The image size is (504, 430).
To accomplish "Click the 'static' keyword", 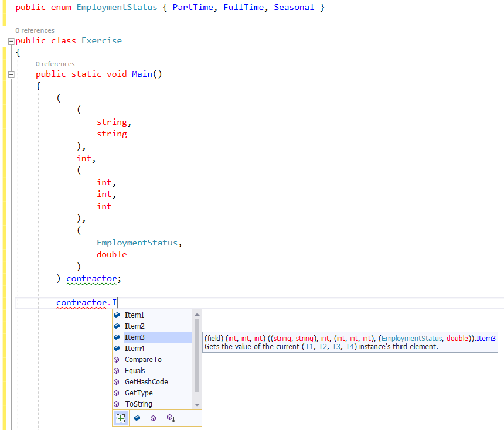I will [x=87, y=74].
